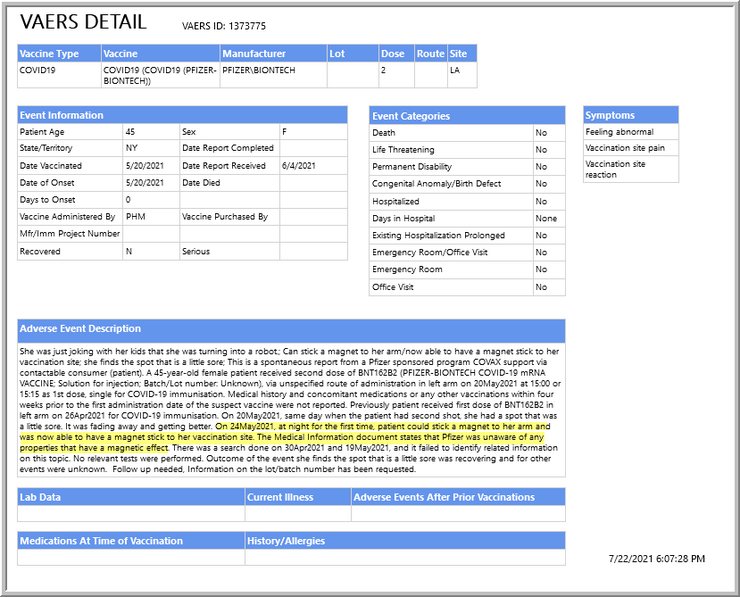The width and height of the screenshot is (740, 597).
Task: Click the Vaccine Administered By label
Action: coord(67,217)
